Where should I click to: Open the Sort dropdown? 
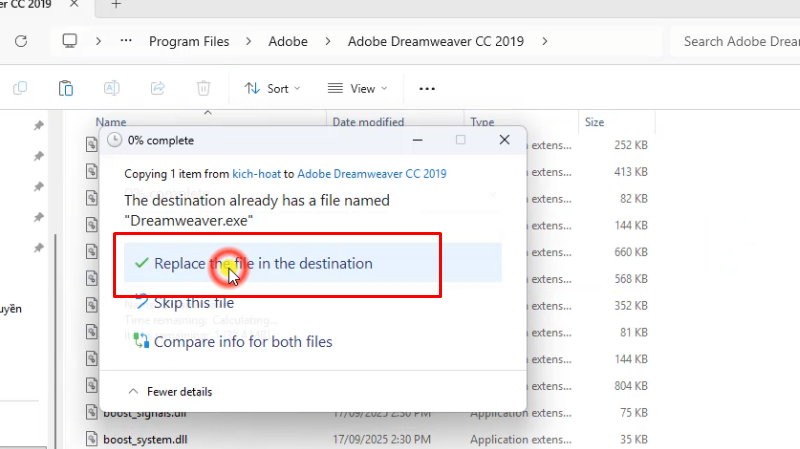click(272, 89)
